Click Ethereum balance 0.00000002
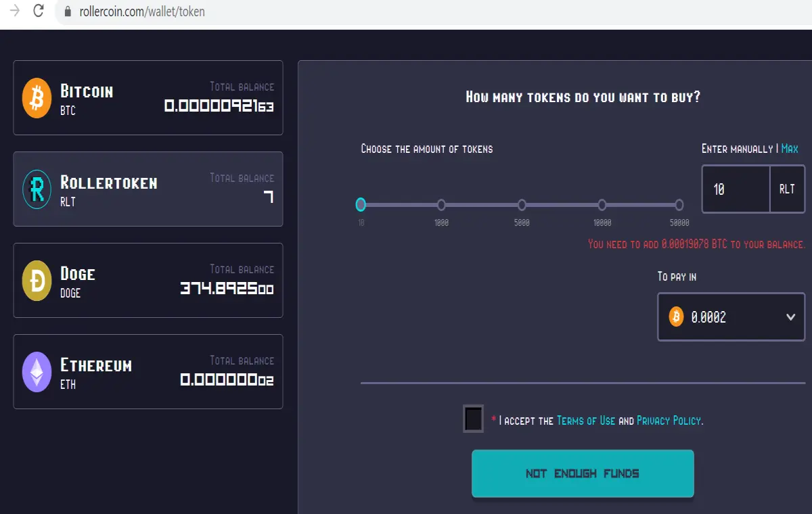Screen dimensions: 812x514 tap(227, 380)
